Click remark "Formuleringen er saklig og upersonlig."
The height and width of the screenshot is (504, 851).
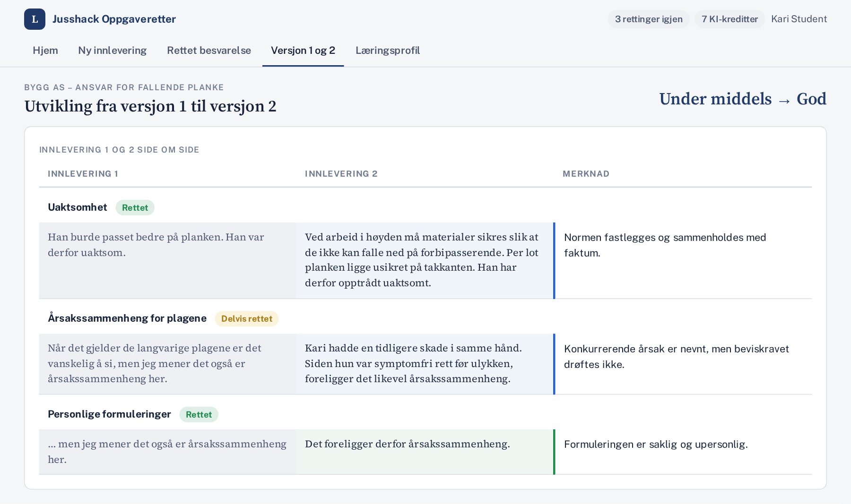point(656,444)
